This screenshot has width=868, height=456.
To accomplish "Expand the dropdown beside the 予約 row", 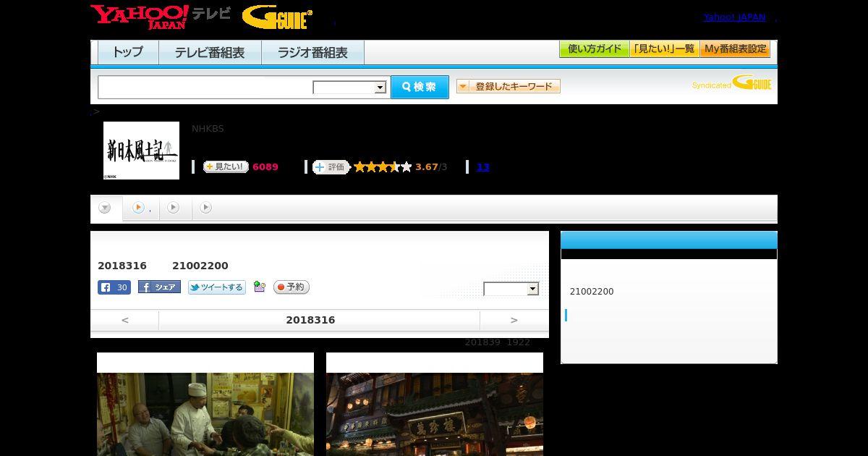I will (x=511, y=289).
